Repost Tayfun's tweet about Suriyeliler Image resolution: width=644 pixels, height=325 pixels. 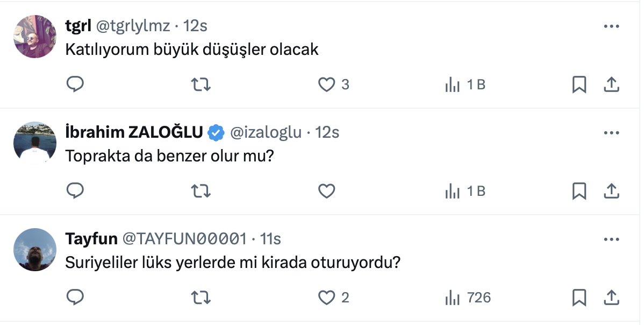(x=201, y=298)
